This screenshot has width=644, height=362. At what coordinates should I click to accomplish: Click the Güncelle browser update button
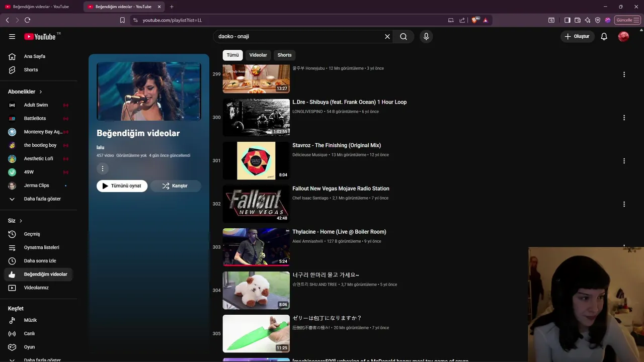627,20
